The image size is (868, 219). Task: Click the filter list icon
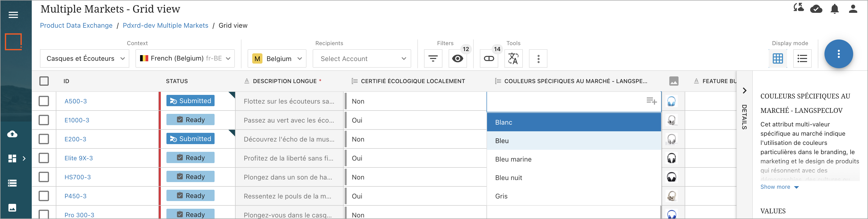click(433, 59)
